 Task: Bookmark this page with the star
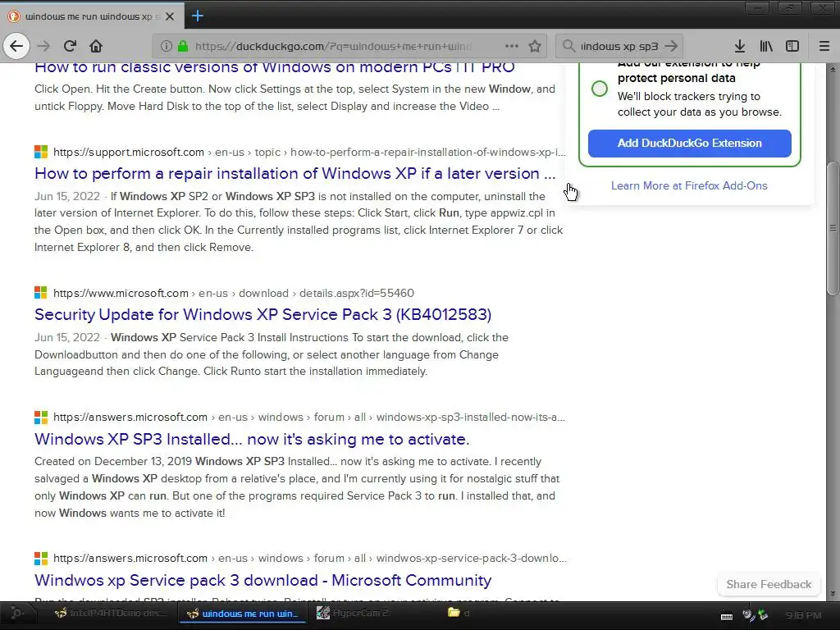coord(535,46)
